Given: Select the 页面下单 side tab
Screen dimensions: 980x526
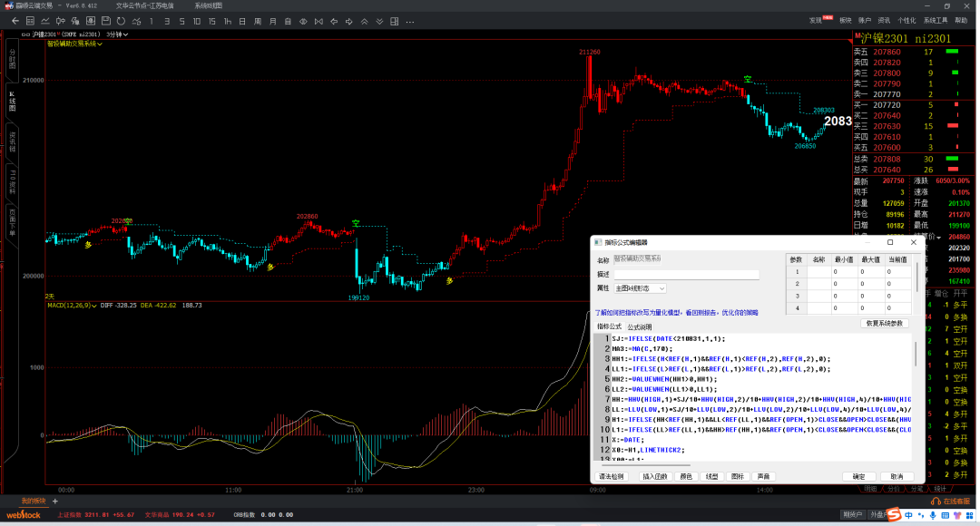Looking at the screenshot, I should click(12, 223).
